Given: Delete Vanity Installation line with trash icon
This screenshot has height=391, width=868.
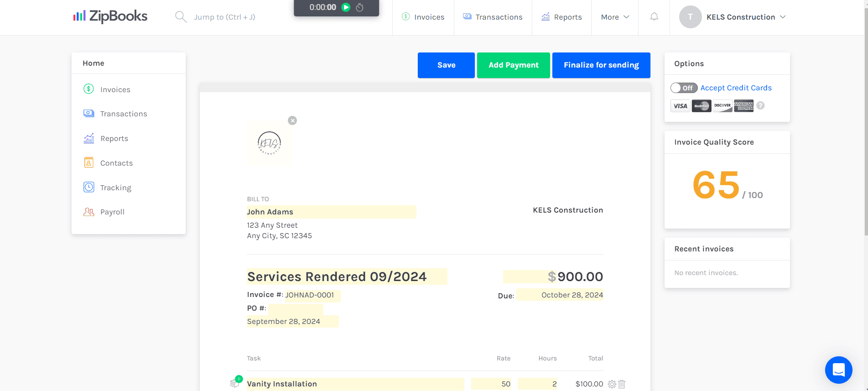Looking at the screenshot, I should tap(622, 384).
